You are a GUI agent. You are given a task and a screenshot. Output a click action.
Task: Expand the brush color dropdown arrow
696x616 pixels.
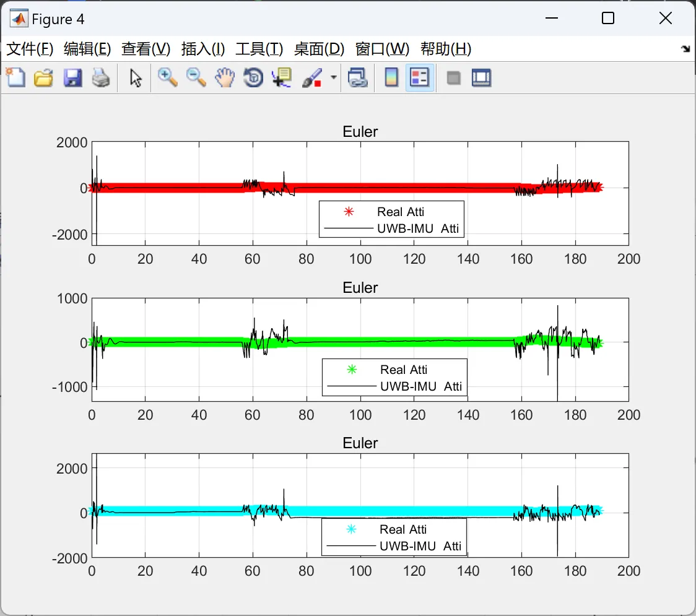[333, 77]
